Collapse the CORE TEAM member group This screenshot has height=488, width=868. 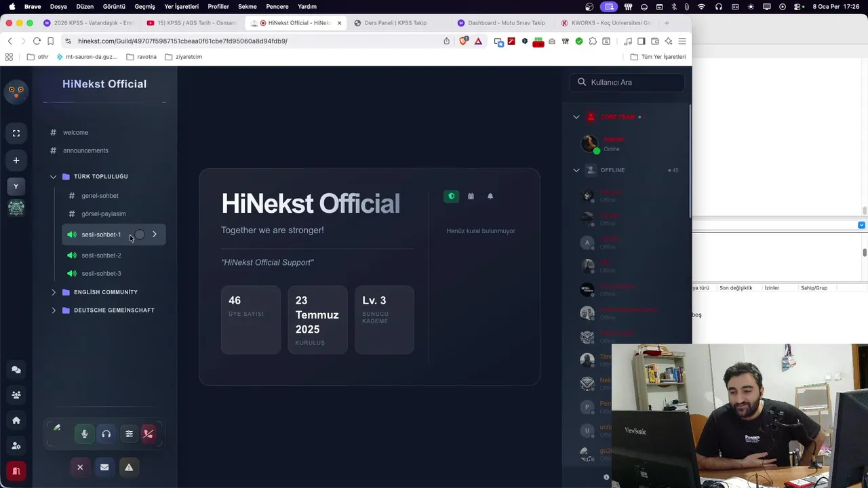pos(576,117)
